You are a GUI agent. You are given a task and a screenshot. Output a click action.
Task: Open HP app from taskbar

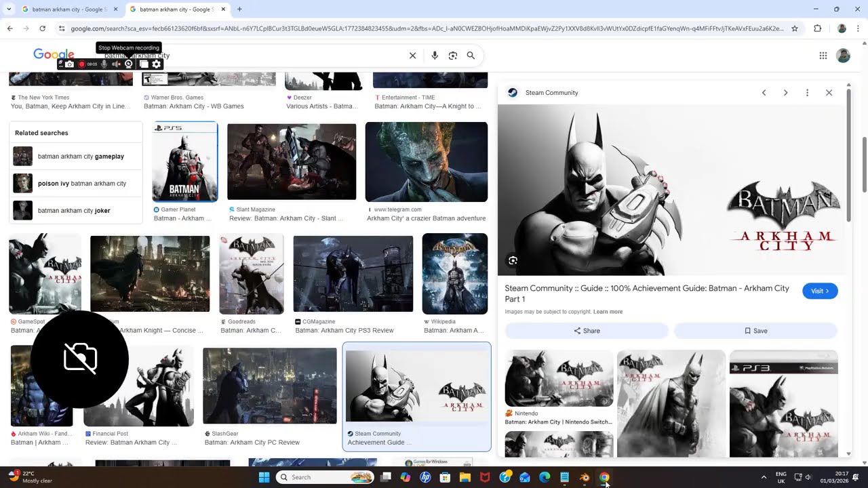tap(425, 477)
